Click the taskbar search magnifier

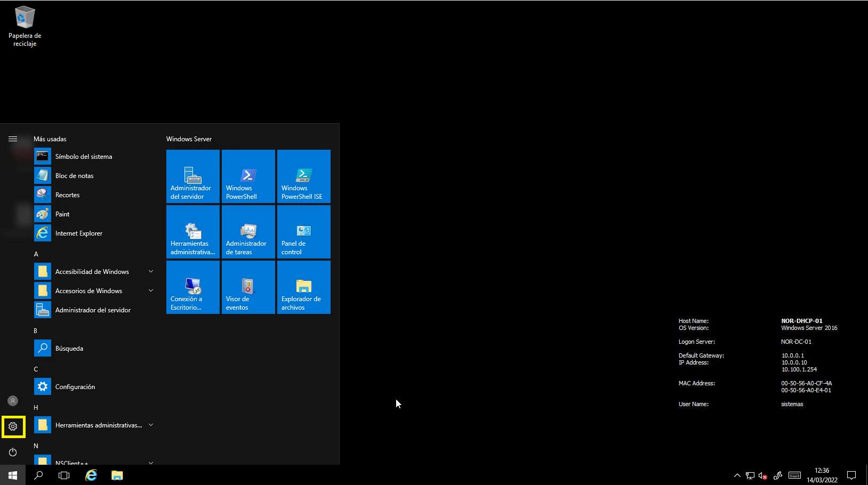click(38, 475)
